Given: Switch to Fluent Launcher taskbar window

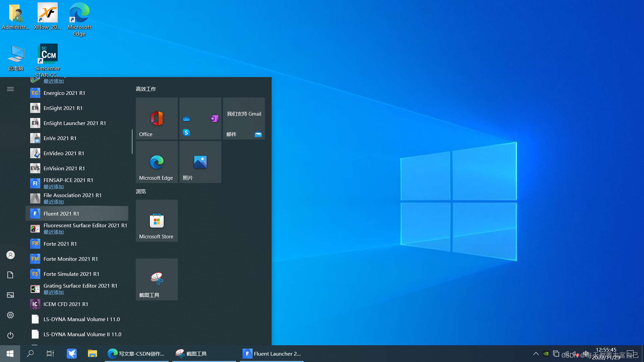Looking at the screenshot, I should point(272,354).
